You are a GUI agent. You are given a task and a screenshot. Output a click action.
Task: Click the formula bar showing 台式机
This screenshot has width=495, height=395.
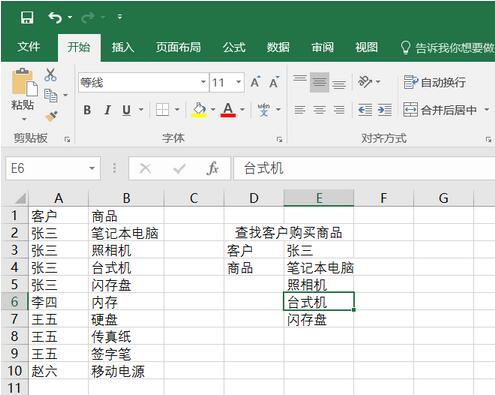click(x=364, y=168)
